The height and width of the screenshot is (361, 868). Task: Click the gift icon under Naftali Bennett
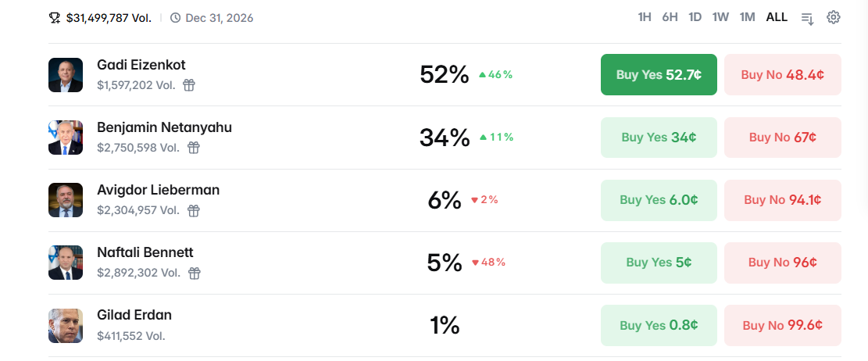click(x=194, y=273)
